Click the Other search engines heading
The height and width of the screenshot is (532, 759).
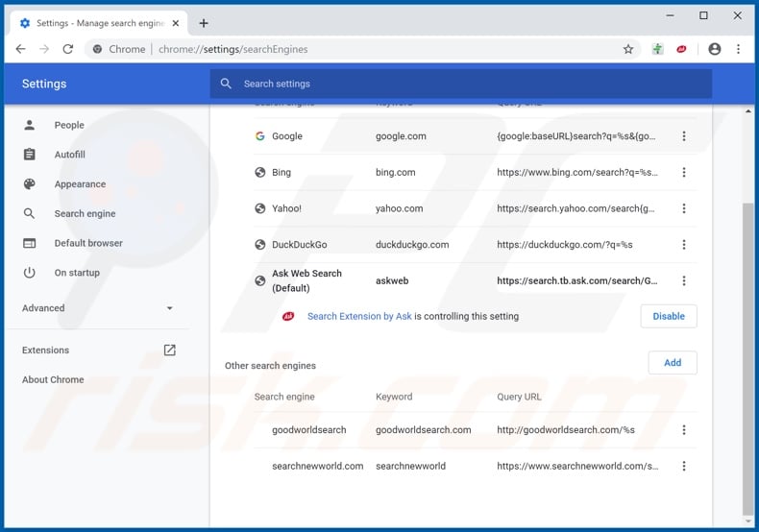click(270, 366)
